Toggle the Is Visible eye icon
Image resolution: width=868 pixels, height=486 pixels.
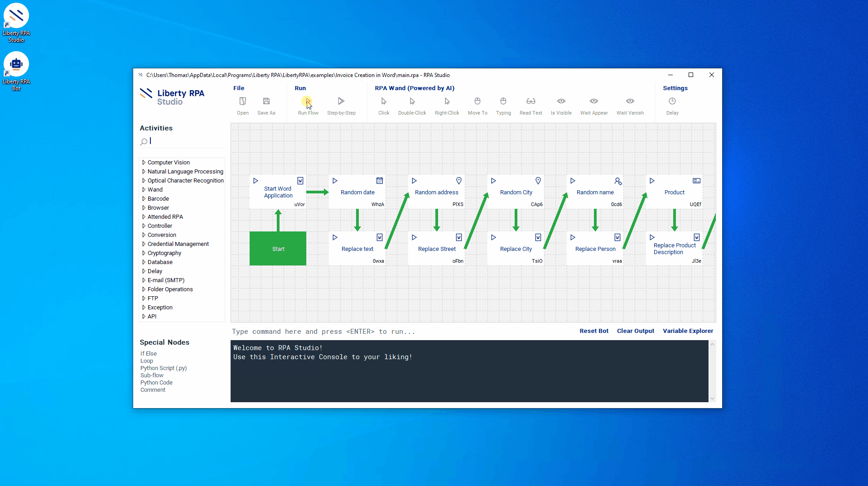tap(561, 101)
